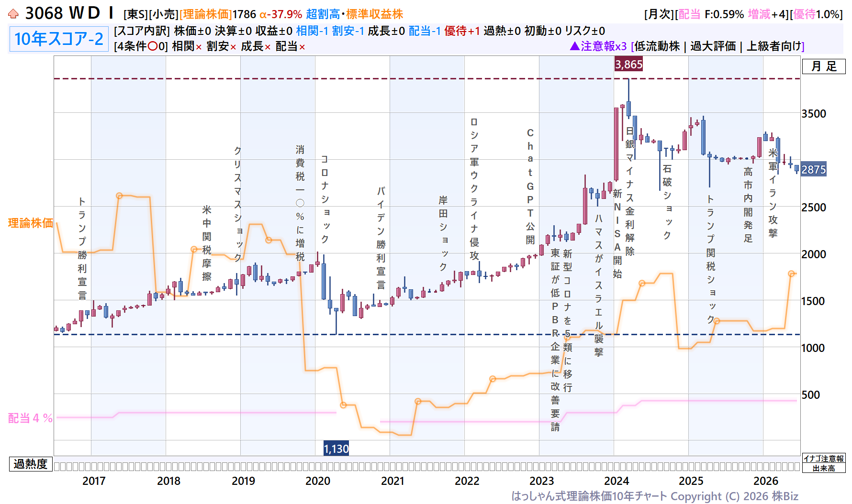Click the 優待1.0% header value
Viewport: 852px width, 504px height.
[x=817, y=14]
